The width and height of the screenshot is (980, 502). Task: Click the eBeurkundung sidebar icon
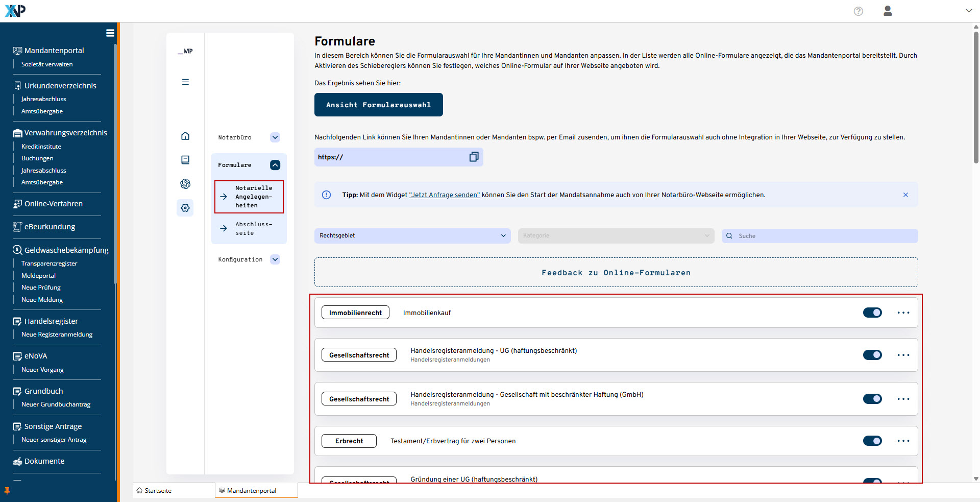[17, 227]
